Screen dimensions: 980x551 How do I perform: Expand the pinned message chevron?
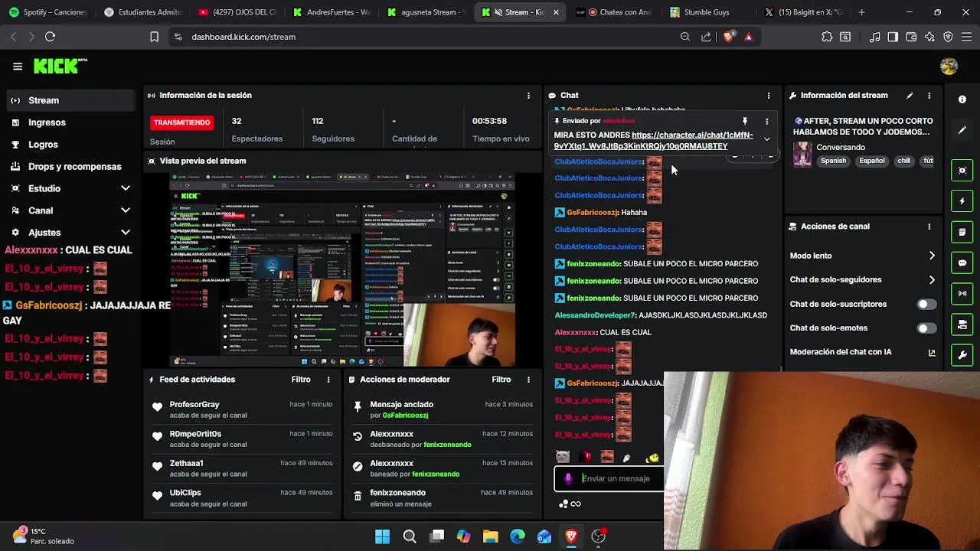(766, 139)
